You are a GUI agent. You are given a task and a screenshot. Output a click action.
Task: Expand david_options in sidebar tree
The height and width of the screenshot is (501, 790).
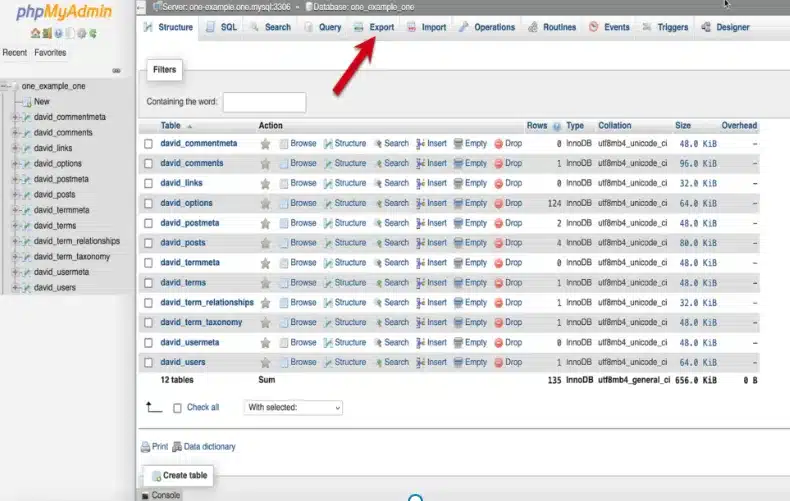(15, 164)
